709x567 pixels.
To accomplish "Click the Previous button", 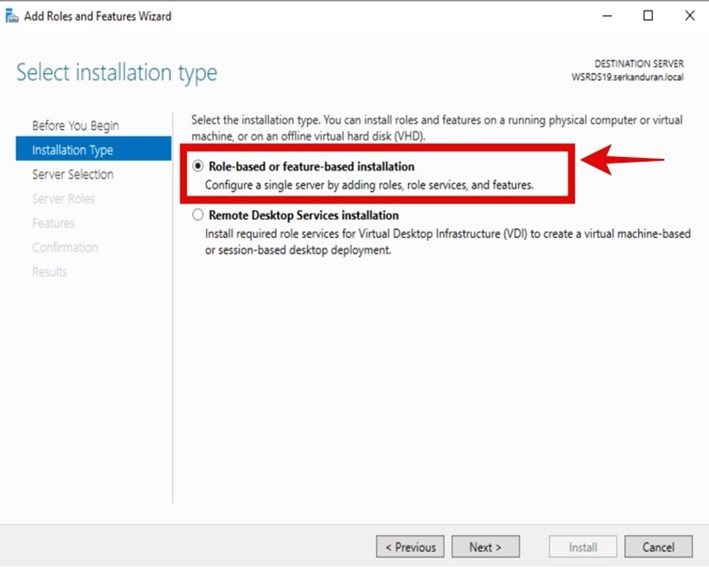I will [x=410, y=547].
